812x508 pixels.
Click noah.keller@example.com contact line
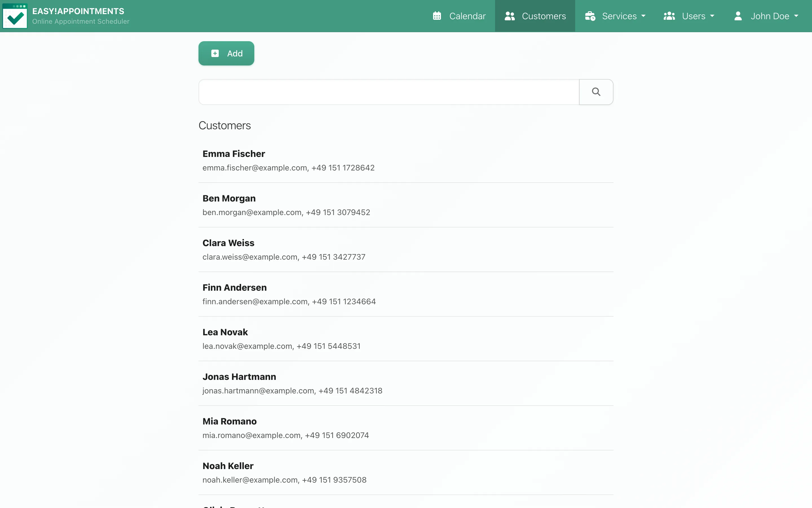tap(284, 480)
